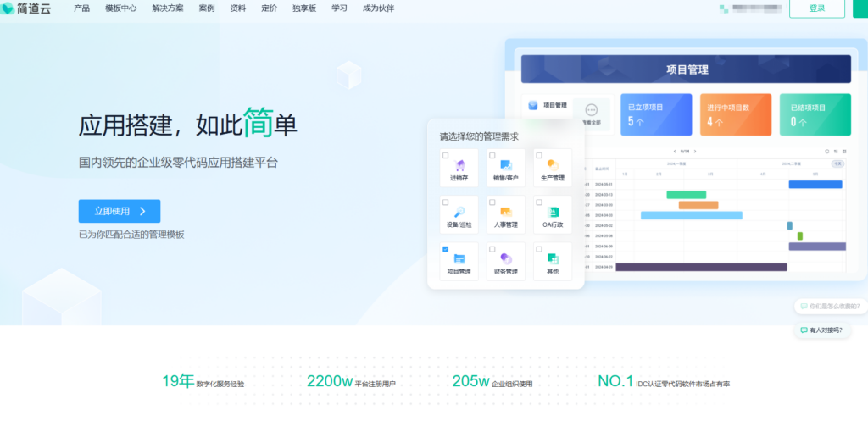Viewport: 868px width, 421px height.
Task: Click the text NO.1 IDC认证零代码软件市场占有率
Action: coord(664,382)
